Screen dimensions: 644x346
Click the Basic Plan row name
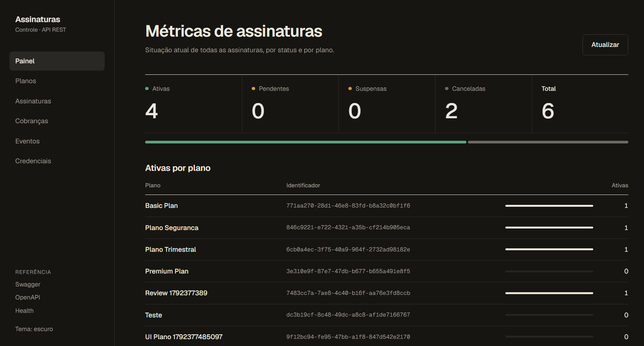(x=162, y=206)
